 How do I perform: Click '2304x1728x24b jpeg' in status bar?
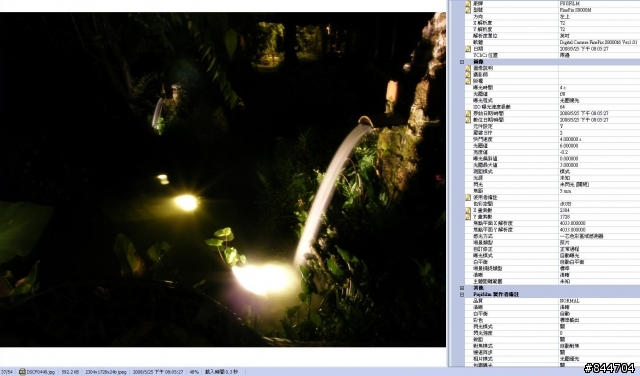[x=106, y=372]
